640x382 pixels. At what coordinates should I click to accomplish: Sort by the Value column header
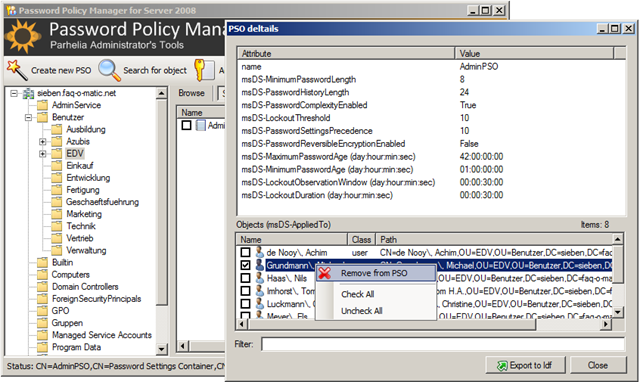coord(534,53)
